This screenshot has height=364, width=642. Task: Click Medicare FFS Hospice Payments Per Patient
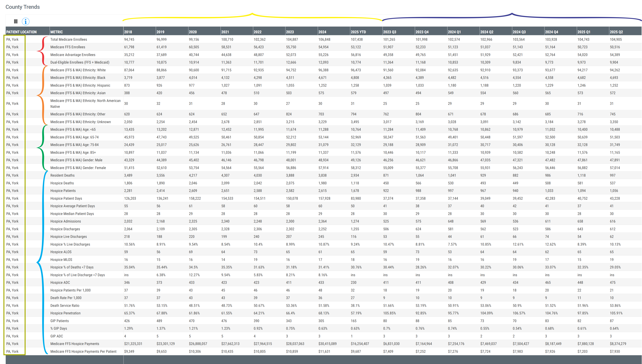[x=83, y=351]
